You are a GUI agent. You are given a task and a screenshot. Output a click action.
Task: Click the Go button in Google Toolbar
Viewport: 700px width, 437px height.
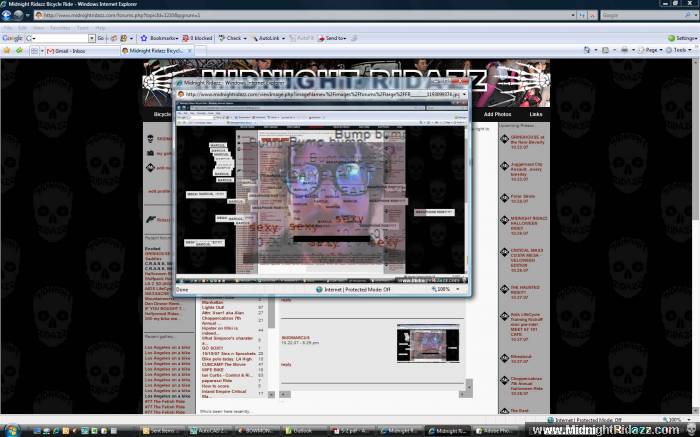(x=100, y=38)
